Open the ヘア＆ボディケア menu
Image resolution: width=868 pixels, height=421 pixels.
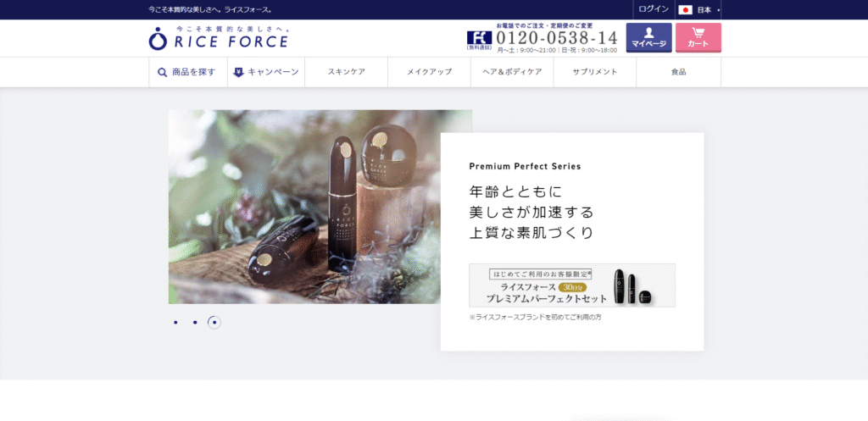point(512,72)
